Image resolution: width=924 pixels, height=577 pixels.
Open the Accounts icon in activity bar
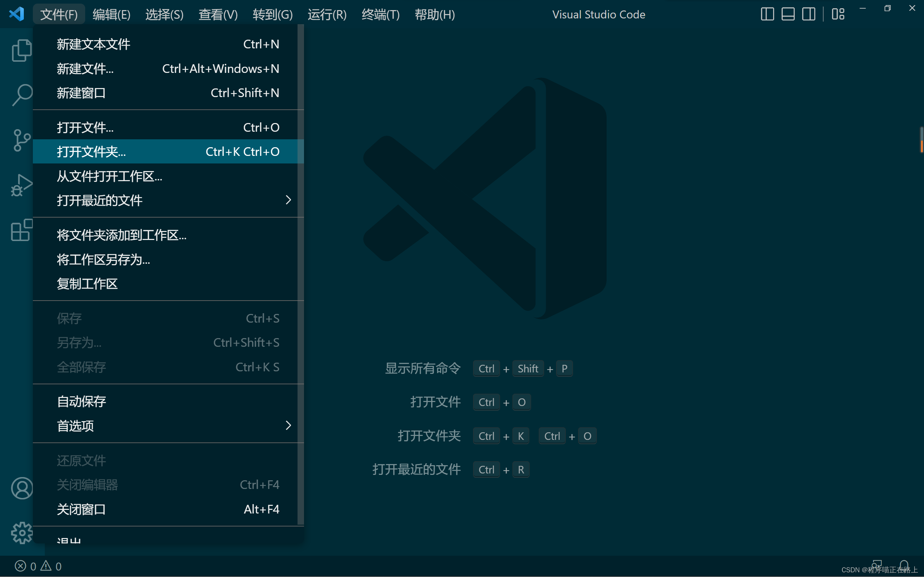[x=22, y=488]
